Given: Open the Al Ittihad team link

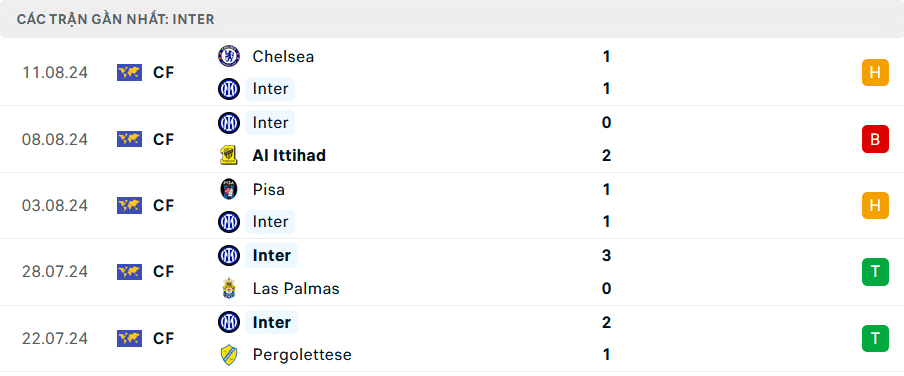Looking at the screenshot, I should pyautogui.click(x=289, y=155).
